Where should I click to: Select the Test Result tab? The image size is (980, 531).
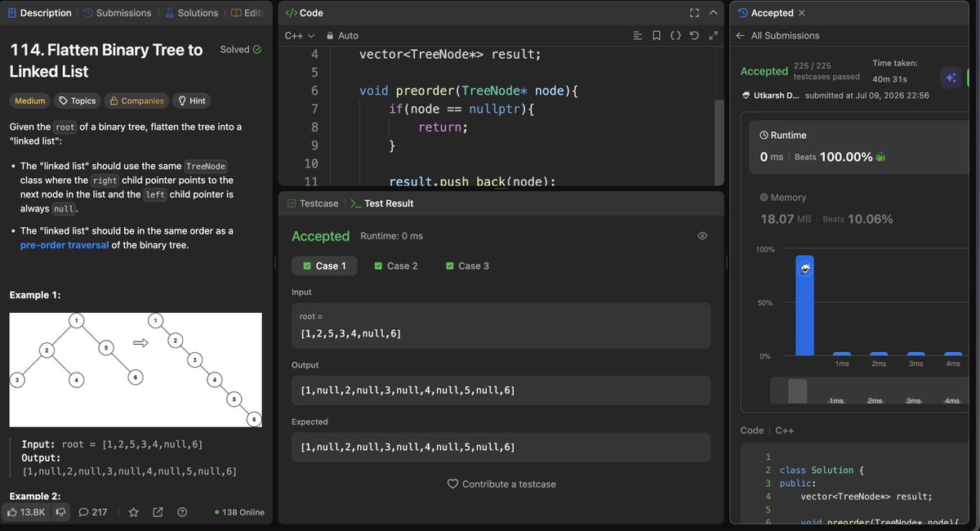382,203
